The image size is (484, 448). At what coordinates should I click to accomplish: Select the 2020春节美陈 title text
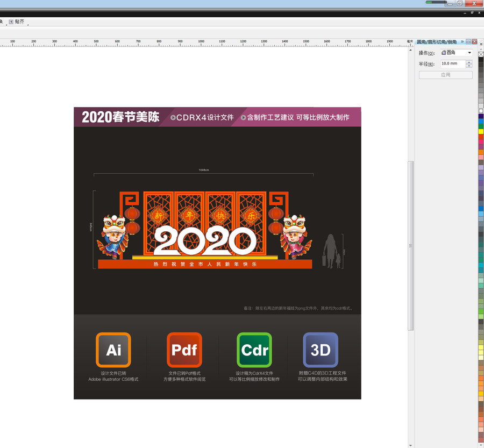click(120, 117)
